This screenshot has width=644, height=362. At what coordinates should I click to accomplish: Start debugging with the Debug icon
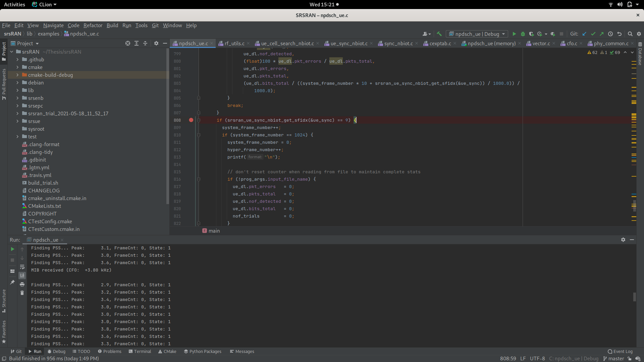pyautogui.click(x=523, y=34)
